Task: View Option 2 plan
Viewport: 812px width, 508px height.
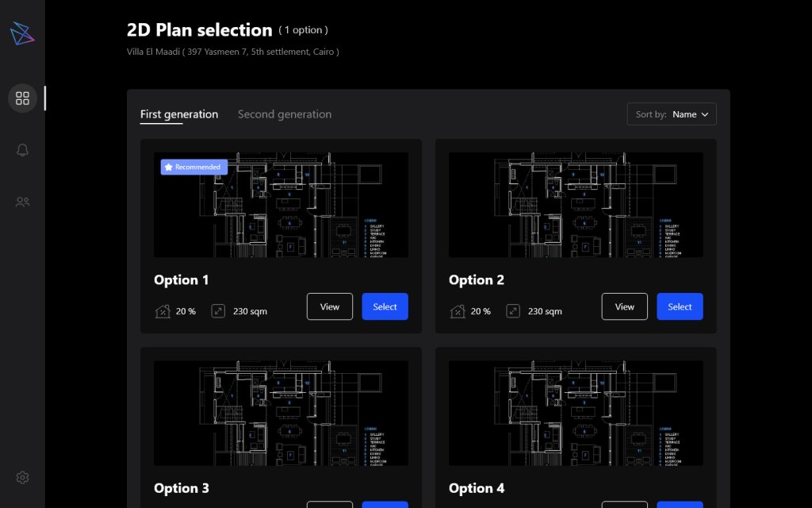Action: point(625,307)
